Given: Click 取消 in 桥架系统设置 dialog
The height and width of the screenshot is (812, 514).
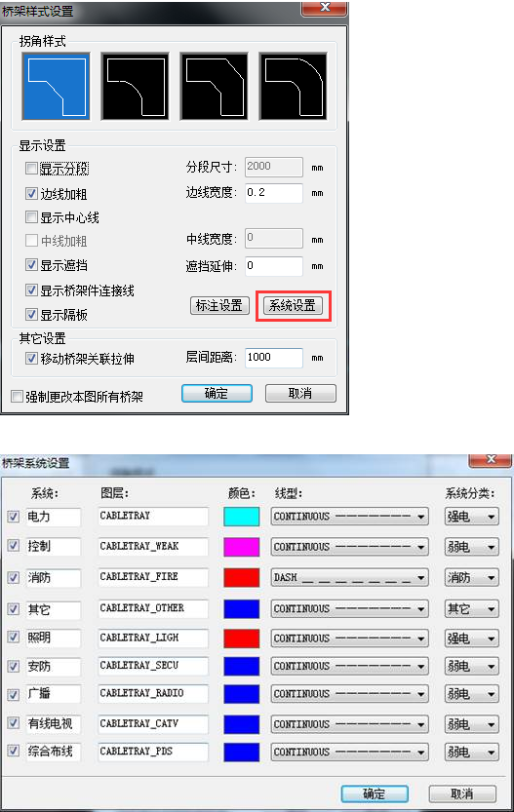Looking at the screenshot, I should coord(462,793).
